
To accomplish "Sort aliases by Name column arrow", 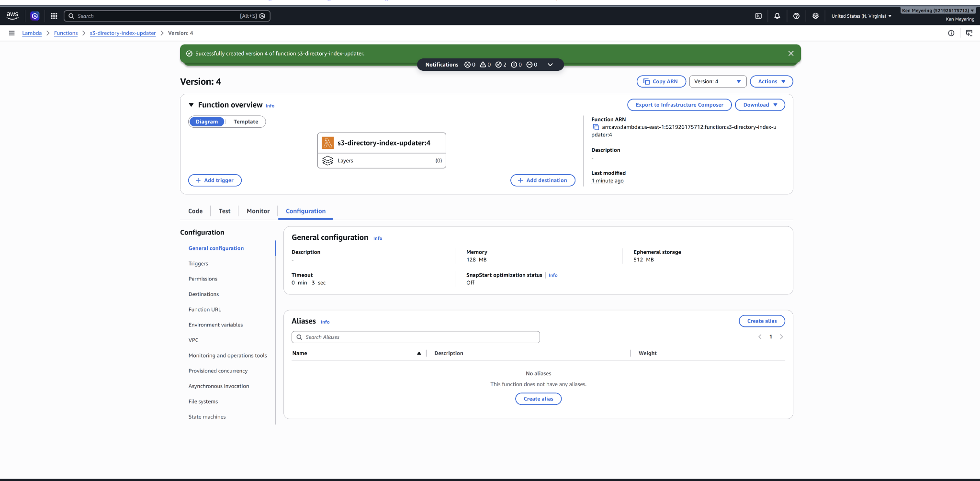I will click(419, 353).
